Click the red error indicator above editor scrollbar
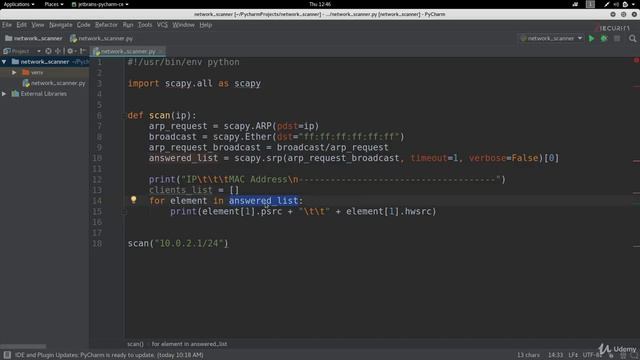The width and height of the screenshot is (640, 360). [636, 60]
